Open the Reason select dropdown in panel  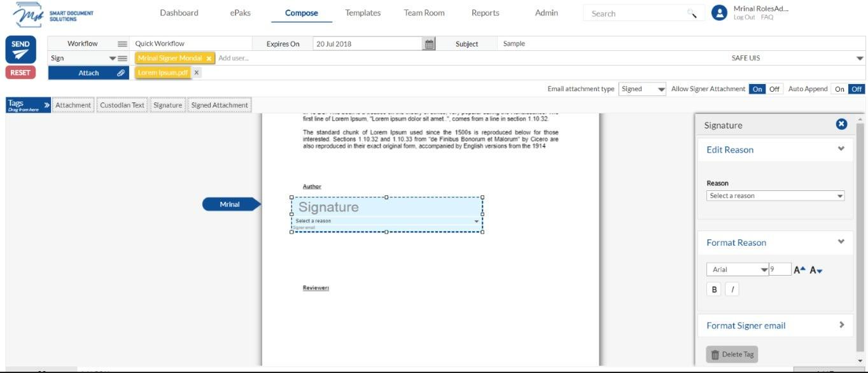(x=775, y=196)
